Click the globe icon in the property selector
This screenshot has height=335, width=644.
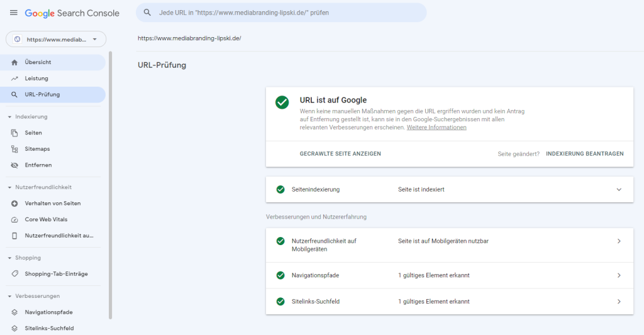pyautogui.click(x=17, y=40)
